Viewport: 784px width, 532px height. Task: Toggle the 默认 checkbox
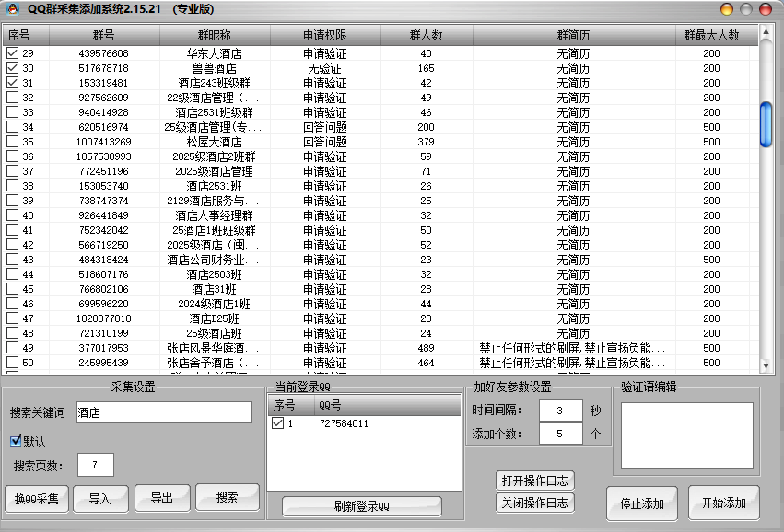coord(15,442)
